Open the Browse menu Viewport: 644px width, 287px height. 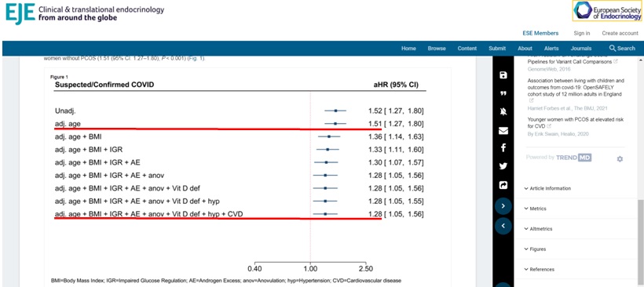point(437,49)
